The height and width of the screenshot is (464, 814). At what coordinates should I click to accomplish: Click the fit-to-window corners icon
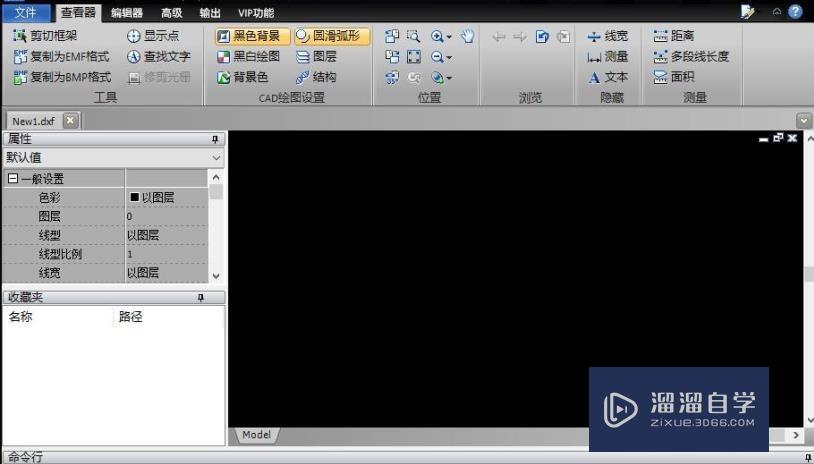pos(414,57)
